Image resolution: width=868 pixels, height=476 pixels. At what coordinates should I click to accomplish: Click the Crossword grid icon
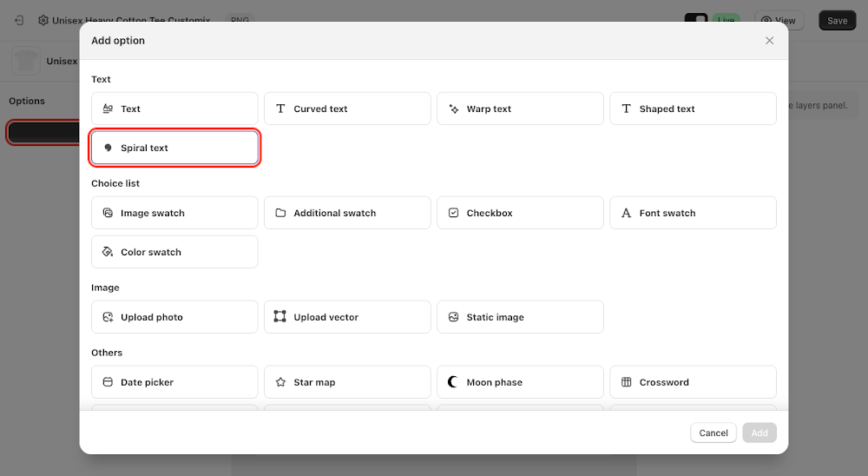point(626,382)
